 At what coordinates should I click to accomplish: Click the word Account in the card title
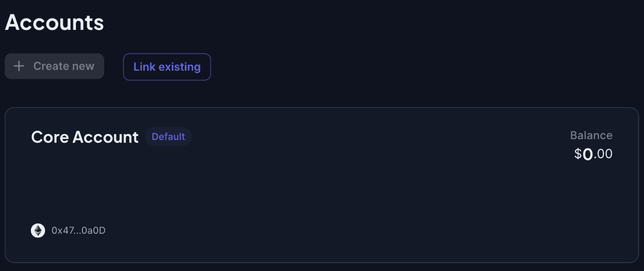point(106,137)
